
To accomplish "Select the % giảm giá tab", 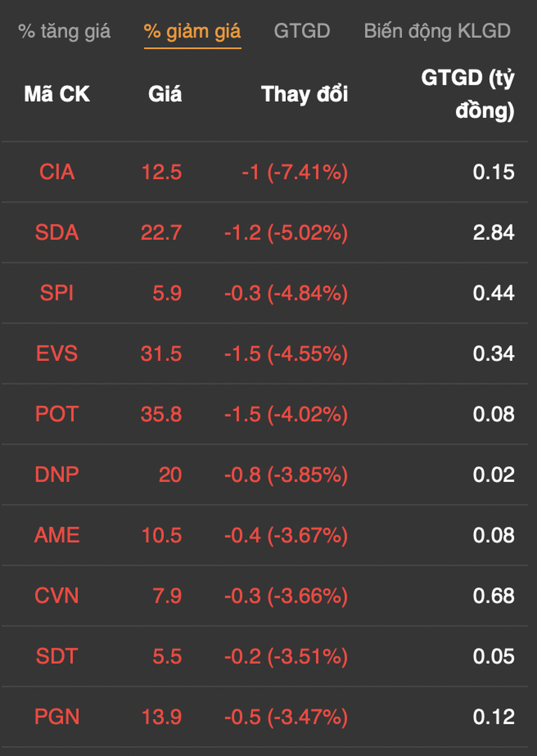I will [x=192, y=32].
